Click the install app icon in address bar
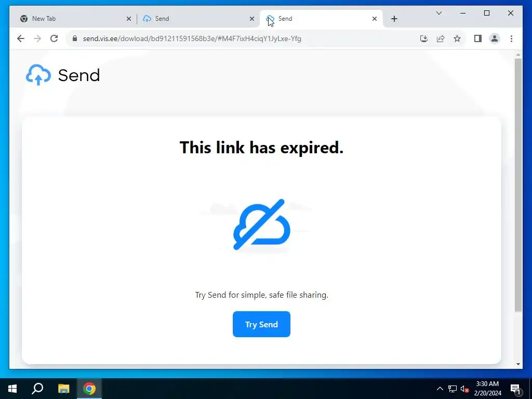Screen dimensions: 532x399 [x=424, y=38]
